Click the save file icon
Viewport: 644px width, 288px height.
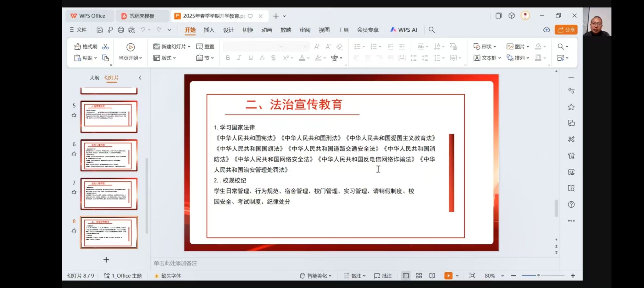(99, 30)
